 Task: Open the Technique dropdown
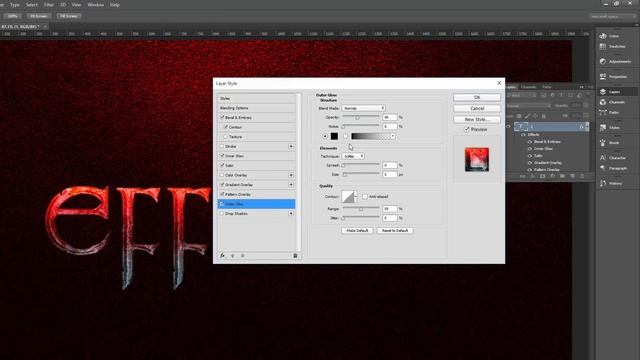[353, 156]
